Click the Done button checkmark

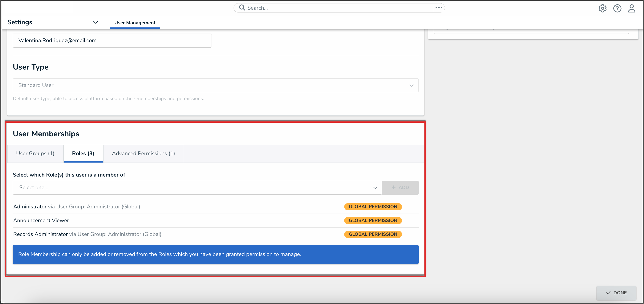click(608, 293)
